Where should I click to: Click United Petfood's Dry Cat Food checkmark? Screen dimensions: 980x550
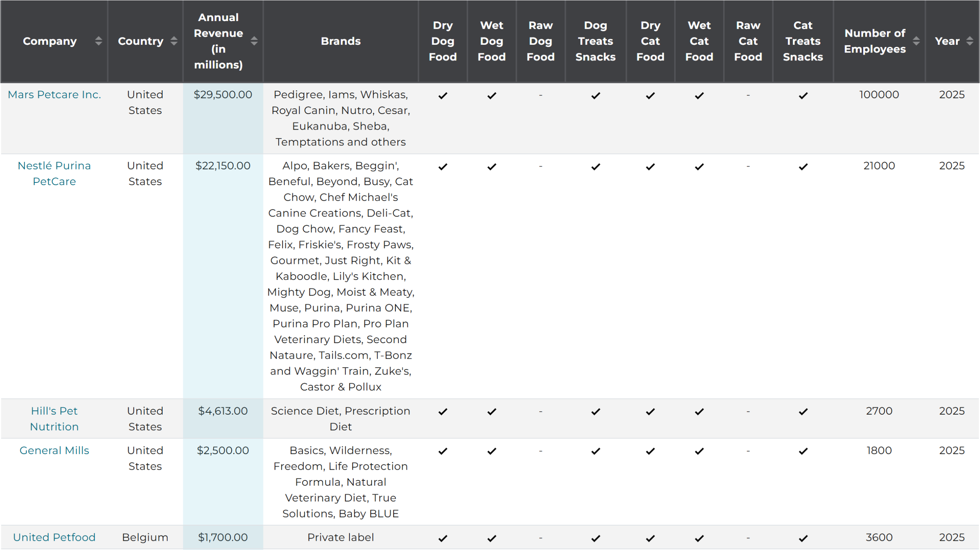(650, 539)
